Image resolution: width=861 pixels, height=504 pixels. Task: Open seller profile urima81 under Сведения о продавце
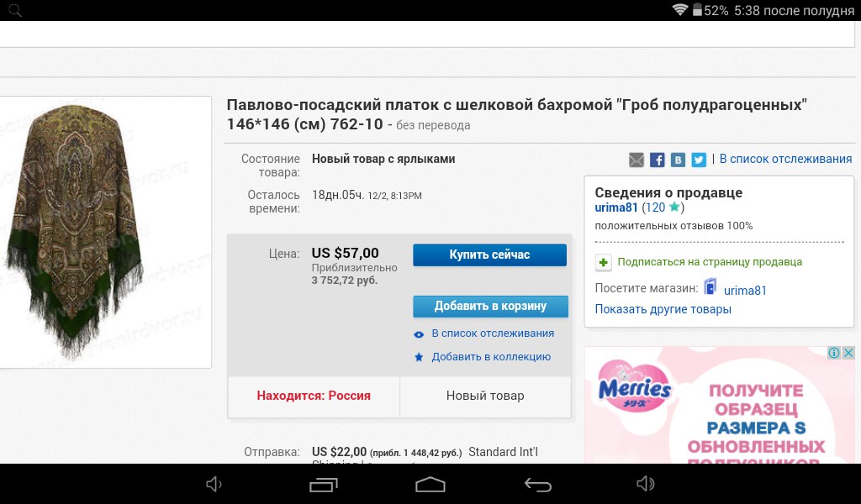pos(616,207)
